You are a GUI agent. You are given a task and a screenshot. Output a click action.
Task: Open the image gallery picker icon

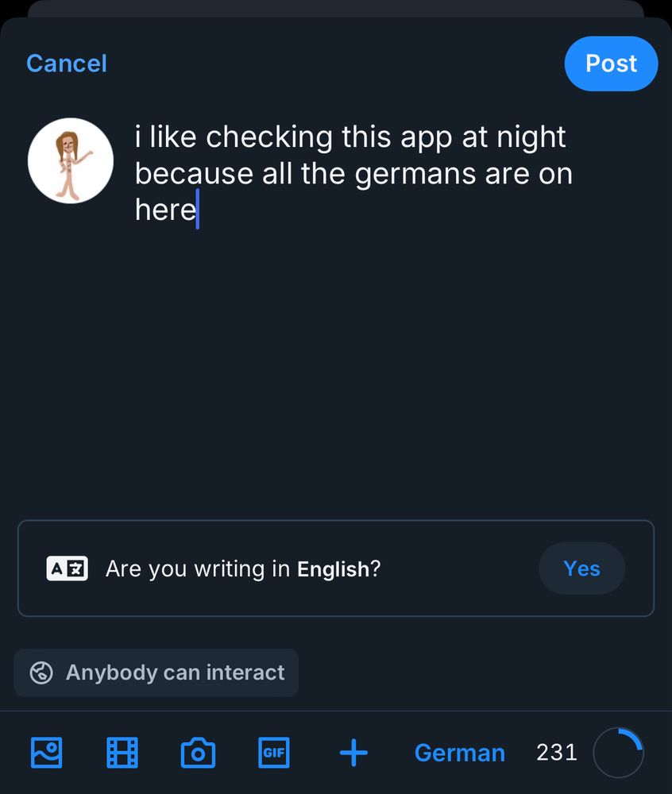(47, 753)
